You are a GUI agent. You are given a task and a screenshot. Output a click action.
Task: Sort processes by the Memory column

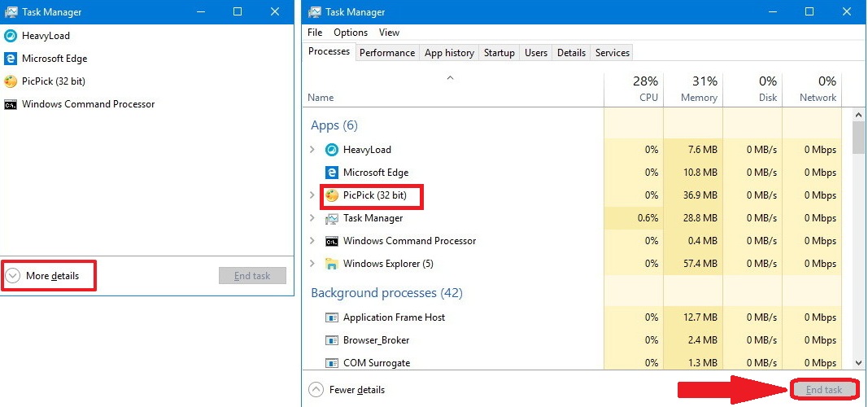click(x=693, y=90)
